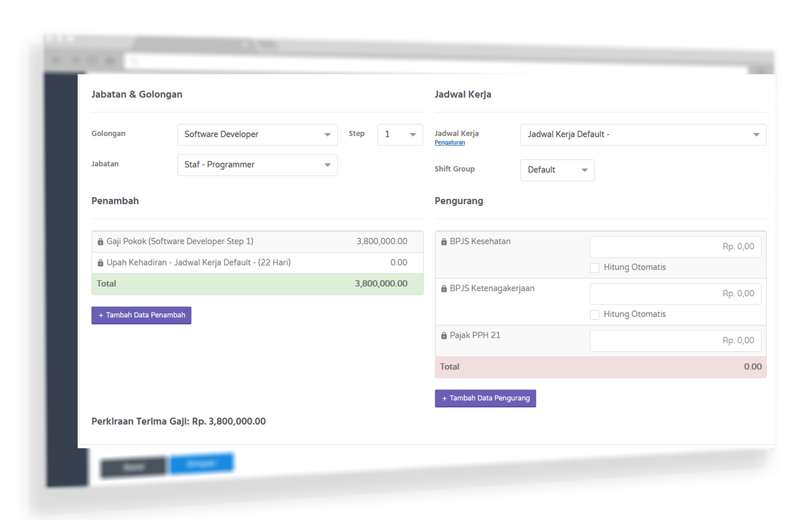Open the Jadwal Kerja Default dropdown

(x=643, y=135)
